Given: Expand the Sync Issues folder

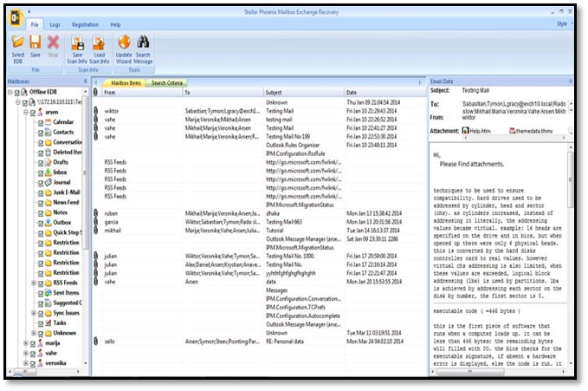Looking at the screenshot, I should click(x=34, y=313).
